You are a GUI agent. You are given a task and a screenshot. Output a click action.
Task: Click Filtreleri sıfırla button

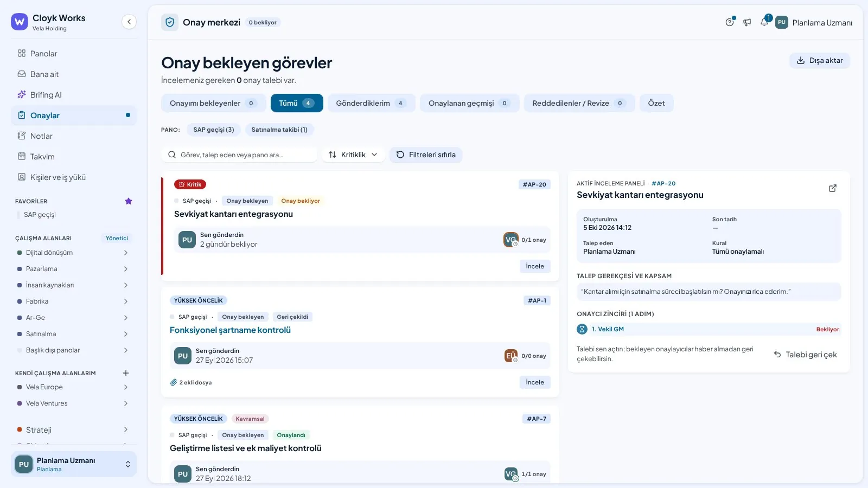pos(426,155)
